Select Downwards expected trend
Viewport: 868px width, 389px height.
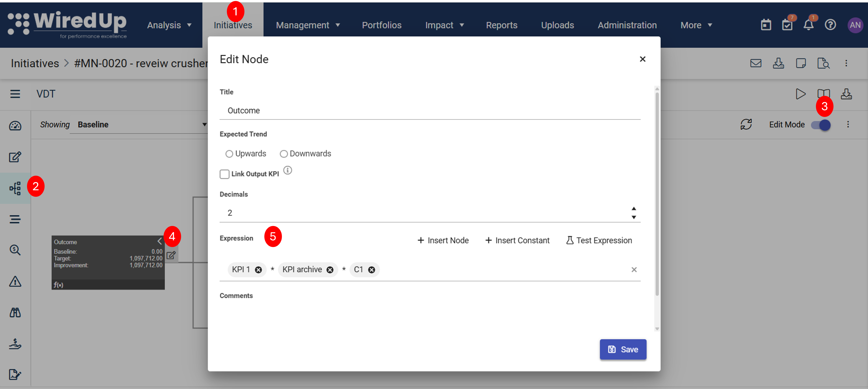(x=284, y=154)
